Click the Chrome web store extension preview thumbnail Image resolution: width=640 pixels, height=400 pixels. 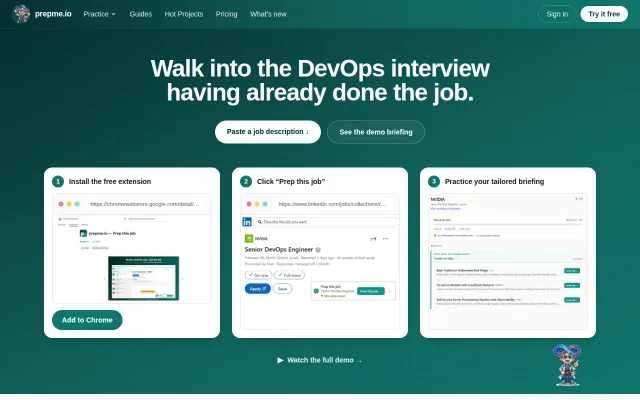click(143, 278)
